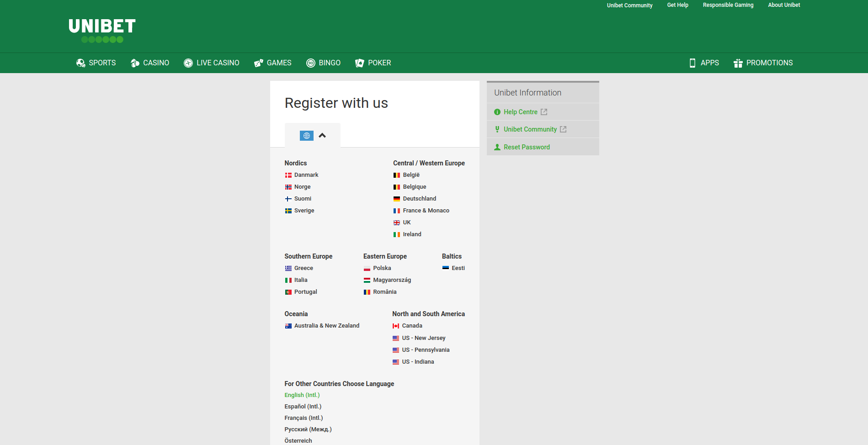Click the Bingo ball icon
The width and height of the screenshot is (868, 445).
click(311, 63)
